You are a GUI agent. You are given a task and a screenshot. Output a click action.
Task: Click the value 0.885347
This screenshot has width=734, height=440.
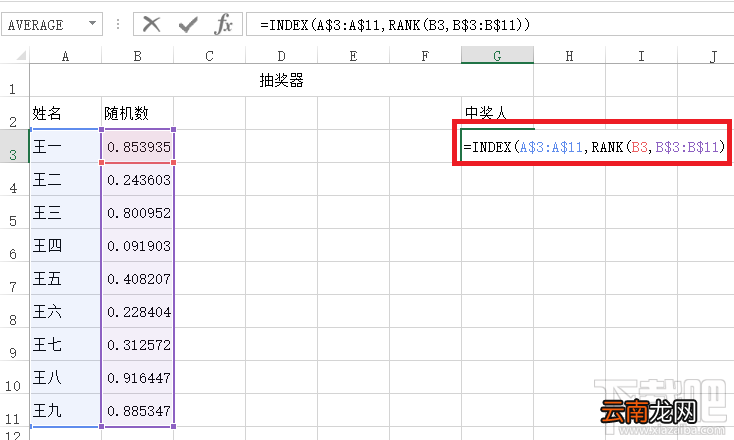[x=137, y=410]
